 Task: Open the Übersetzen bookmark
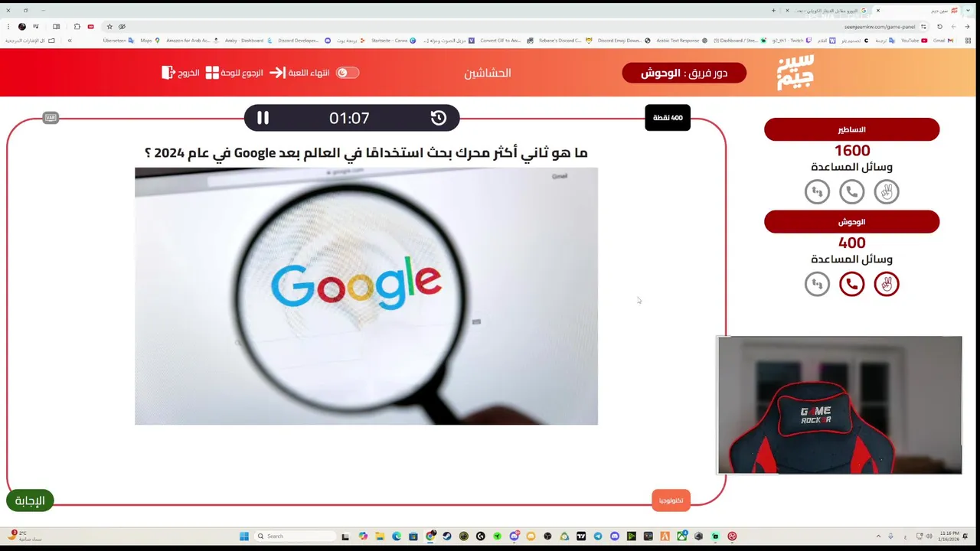click(x=119, y=40)
